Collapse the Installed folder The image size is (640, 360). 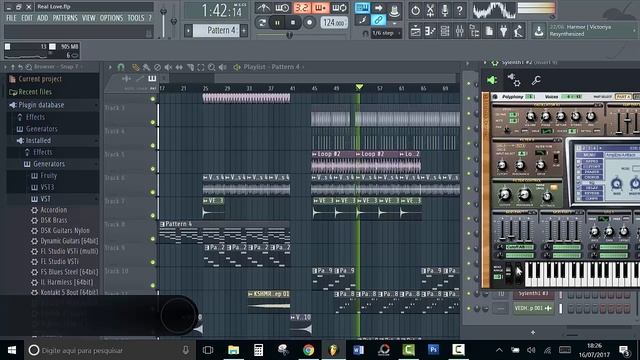coord(38,140)
